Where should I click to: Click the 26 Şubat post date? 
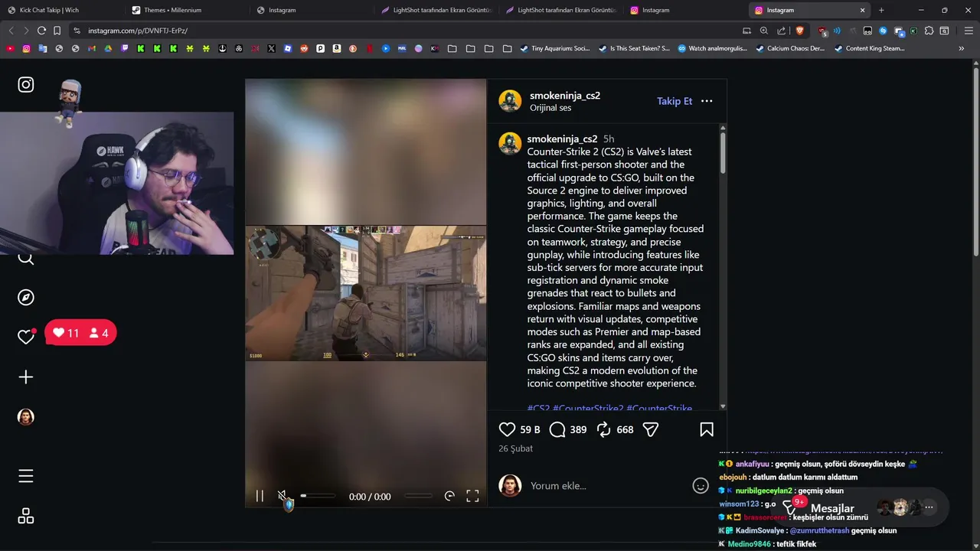coord(515,448)
